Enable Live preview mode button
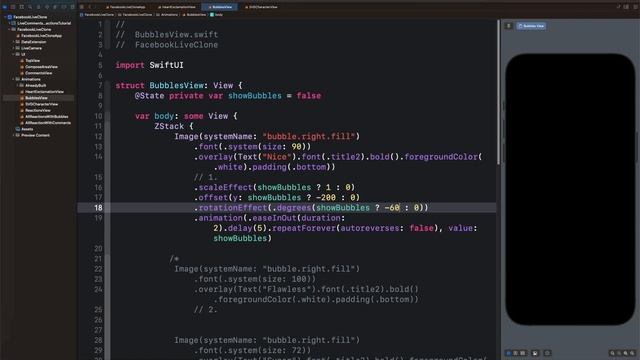Screen dimensions: 640x360 point(509,353)
